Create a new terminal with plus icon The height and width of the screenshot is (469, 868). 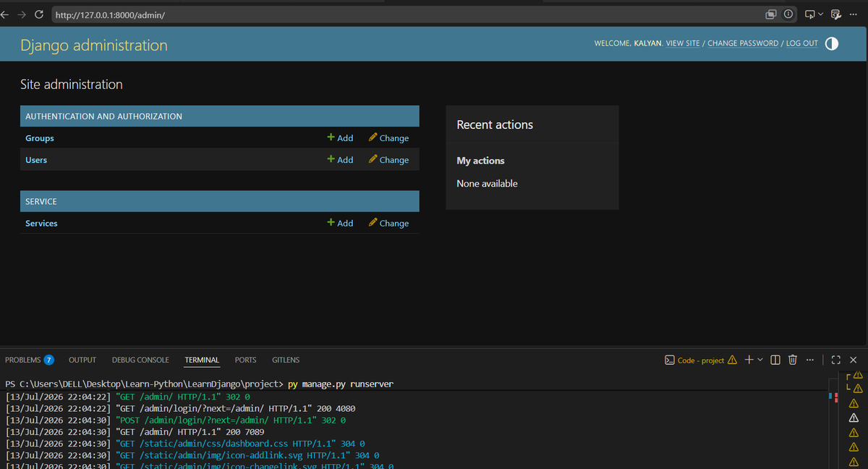click(x=749, y=360)
